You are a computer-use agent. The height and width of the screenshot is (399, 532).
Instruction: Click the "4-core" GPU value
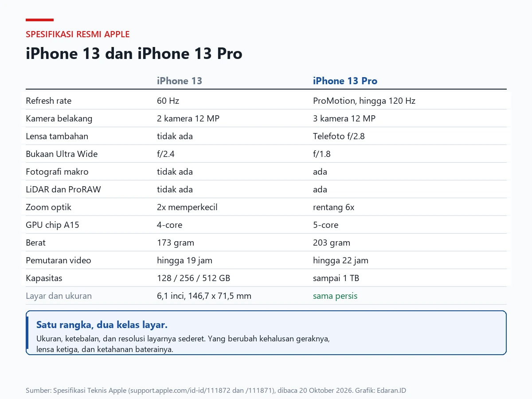tap(169, 225)
